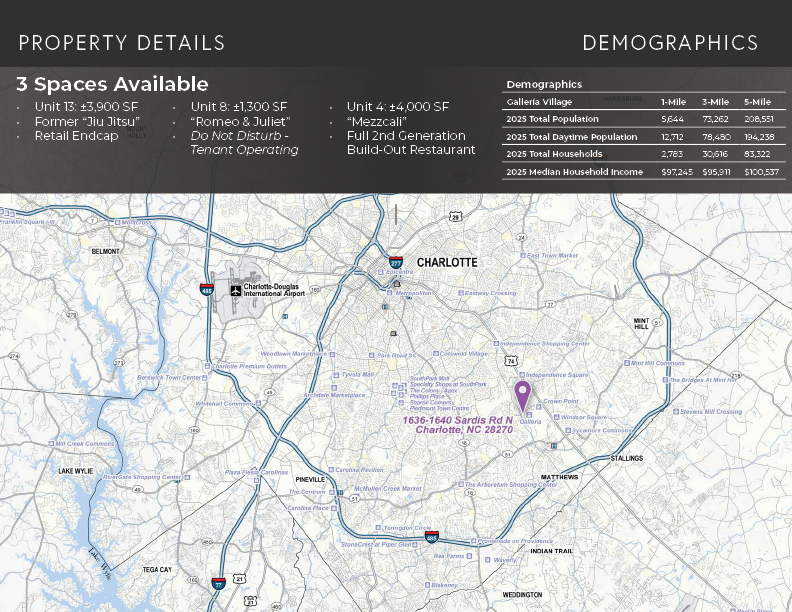The width and height of the screenshot is (792, 612).
Task: Click the Interstate 77 shield near Tega Cay
Action: point(219,583)
